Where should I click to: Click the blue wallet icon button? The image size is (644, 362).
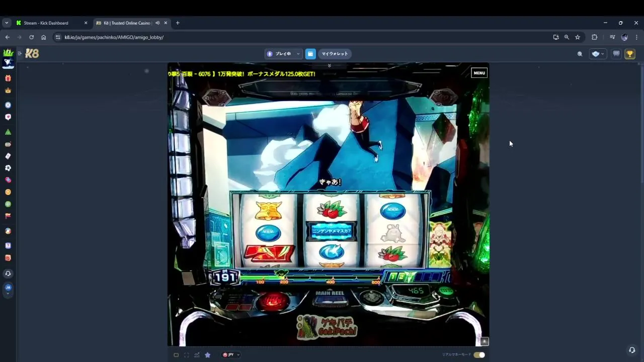pos(310,54)
